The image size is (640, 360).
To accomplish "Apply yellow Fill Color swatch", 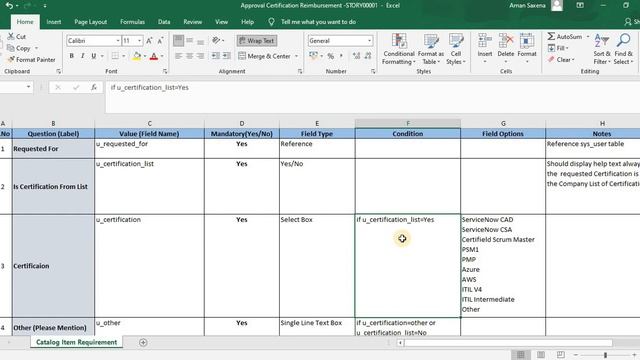I will pos(136,56).
